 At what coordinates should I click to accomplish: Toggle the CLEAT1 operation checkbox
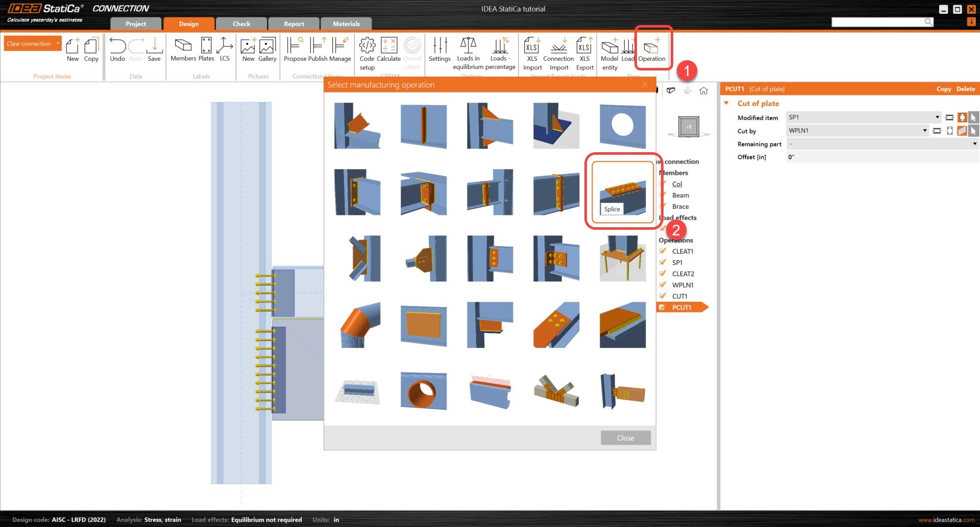pyautogui.click(x=663, y=251)
